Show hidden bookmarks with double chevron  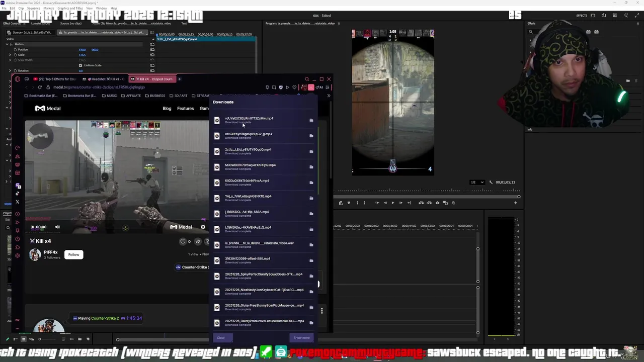[x=329, y=96]
